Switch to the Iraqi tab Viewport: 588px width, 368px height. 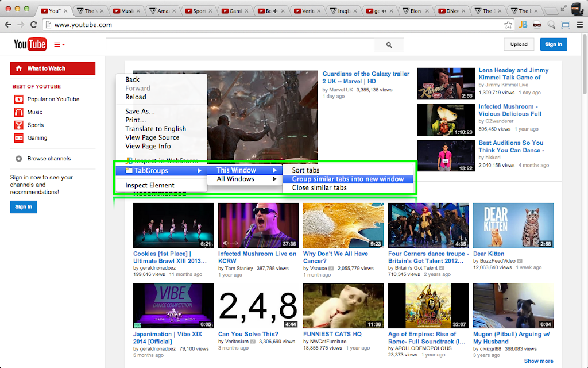point(343,11)
